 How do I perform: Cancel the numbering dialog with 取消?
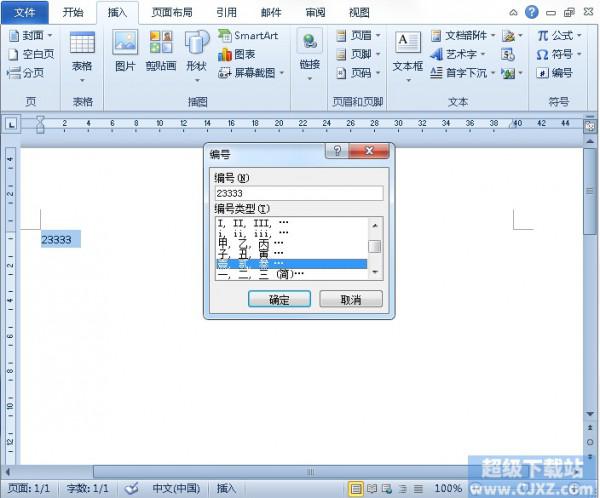[x=351, y=299]
